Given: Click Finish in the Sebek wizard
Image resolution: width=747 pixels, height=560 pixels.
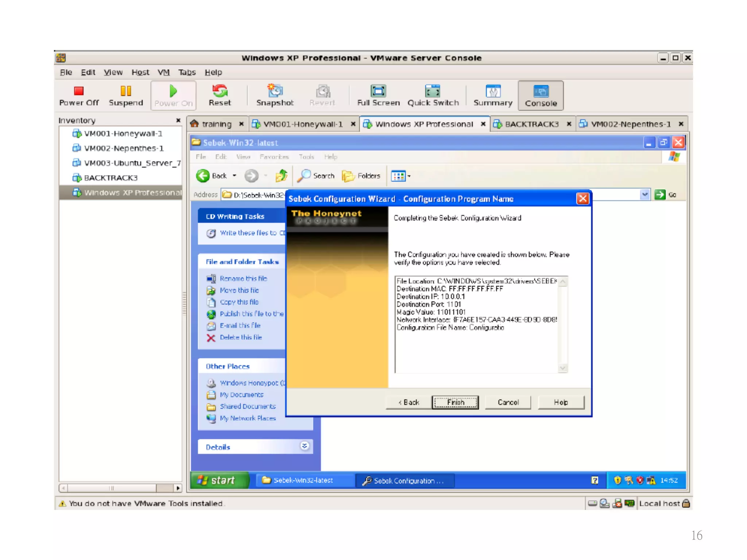Looking at the screenshot, I should pos(455,402).
